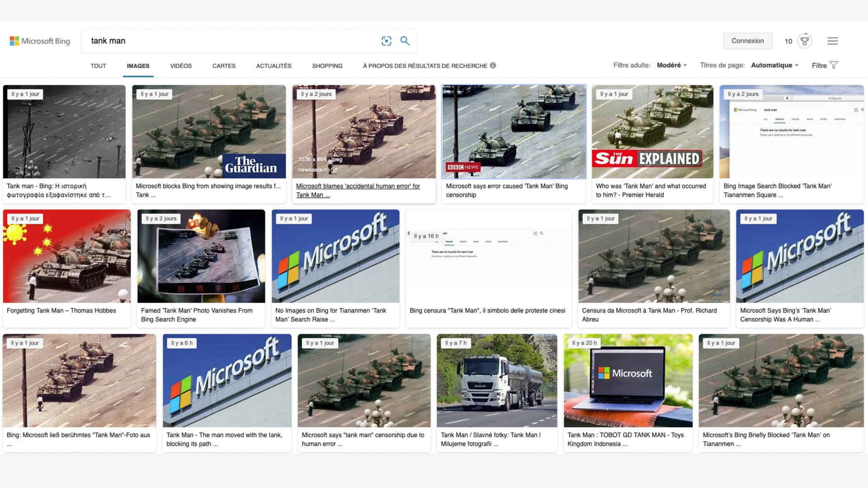Image resolution: width=868 pixels, height=488 pixels.
Task: Open 'Microsoft says tank man censorship due to human error' caption
Action: pos(363,439)
